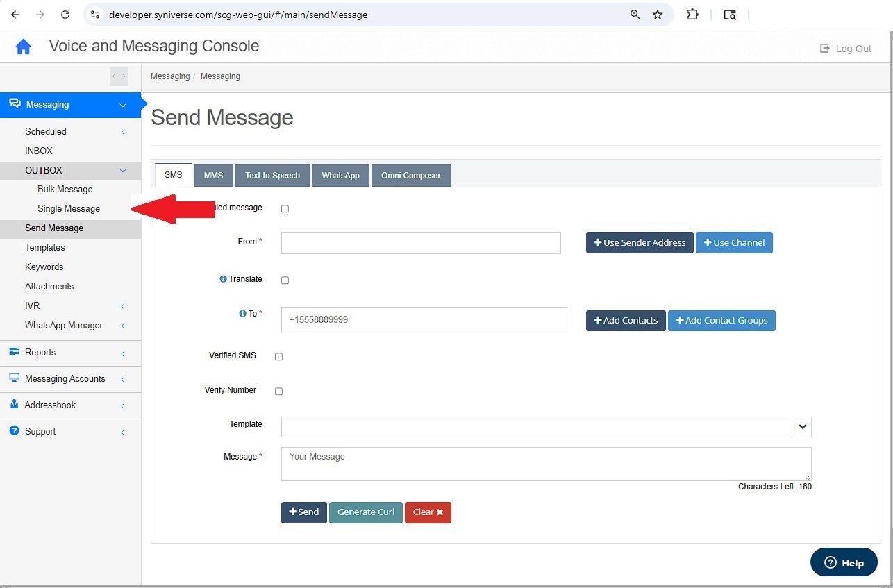This screenshot has height=588, width=893.
Task: Click the info icon beside To
Action: (x=242, y=314)
